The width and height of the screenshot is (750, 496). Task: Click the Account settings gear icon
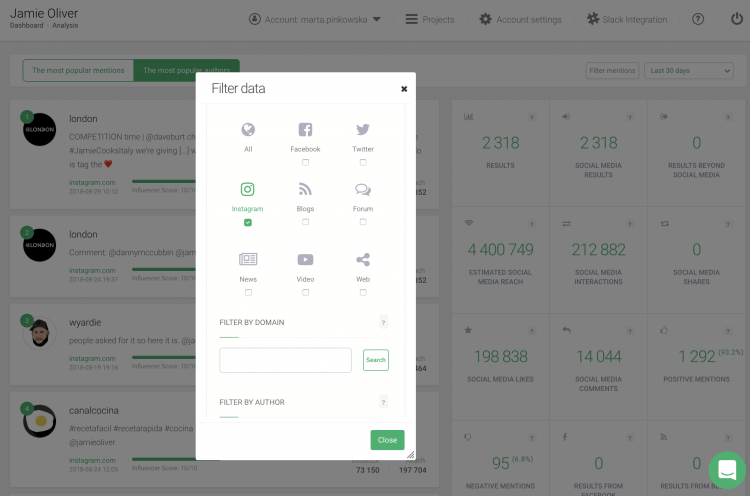[x=485, y=19]
